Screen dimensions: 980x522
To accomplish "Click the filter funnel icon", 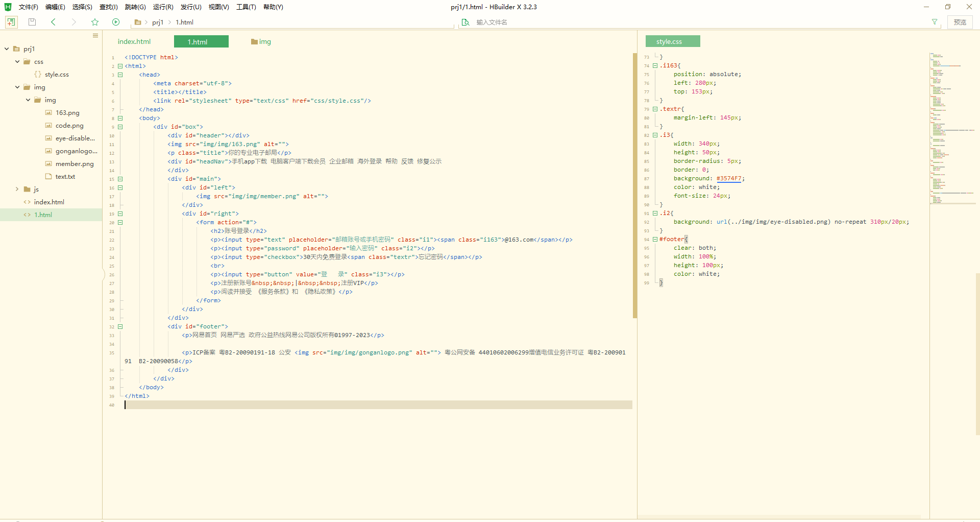I will [935, 22].
